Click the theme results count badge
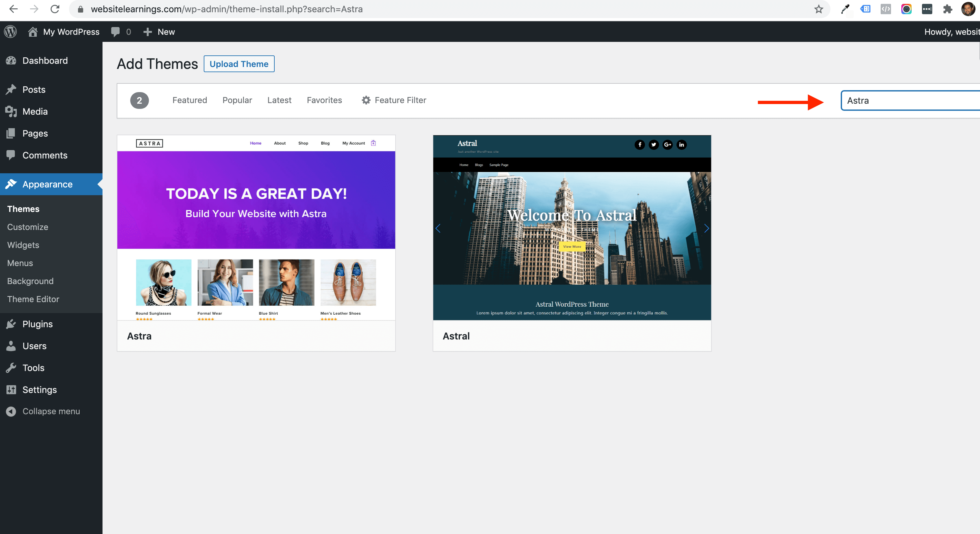980x534 pixels. pyautogui.click(x=139, y=100)
